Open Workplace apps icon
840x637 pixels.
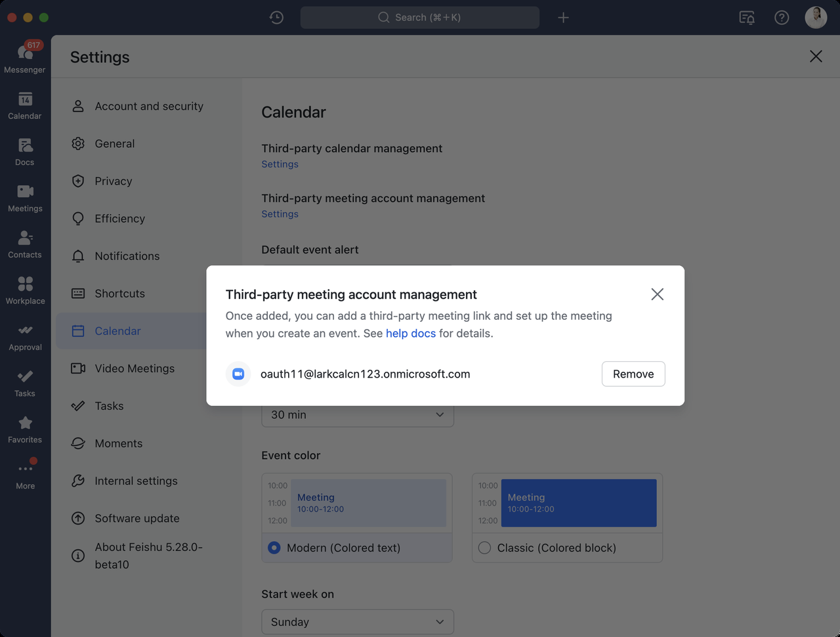click(x=25, y=290)
